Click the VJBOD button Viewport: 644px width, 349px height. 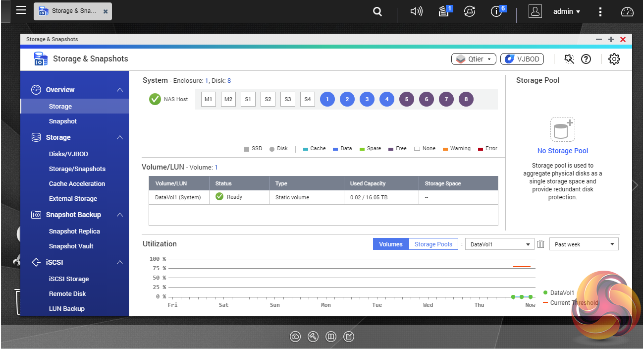click(522, 59)
